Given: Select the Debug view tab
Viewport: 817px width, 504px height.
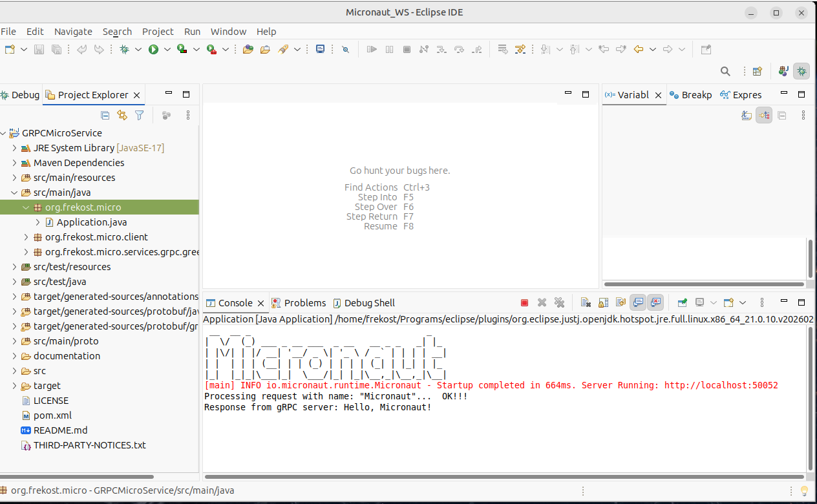Looking at the screenshot, I should click(x=20, y=94).
